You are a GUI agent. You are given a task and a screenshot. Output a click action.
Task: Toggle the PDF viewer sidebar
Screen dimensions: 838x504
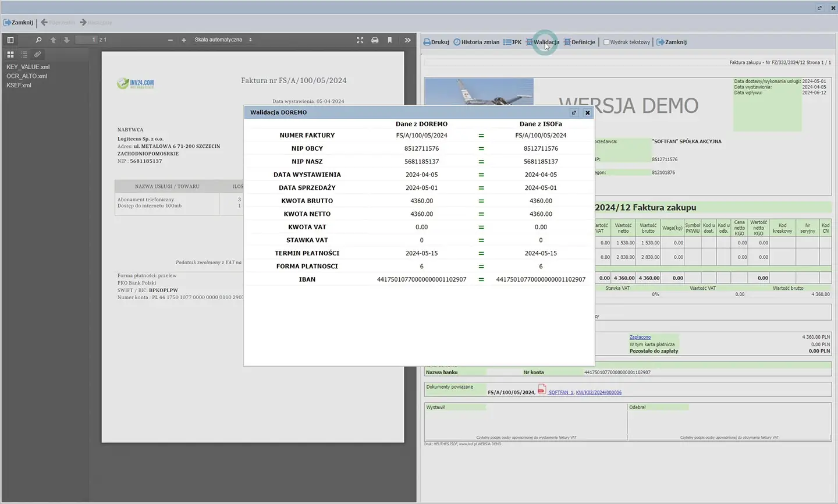[10, 40]
